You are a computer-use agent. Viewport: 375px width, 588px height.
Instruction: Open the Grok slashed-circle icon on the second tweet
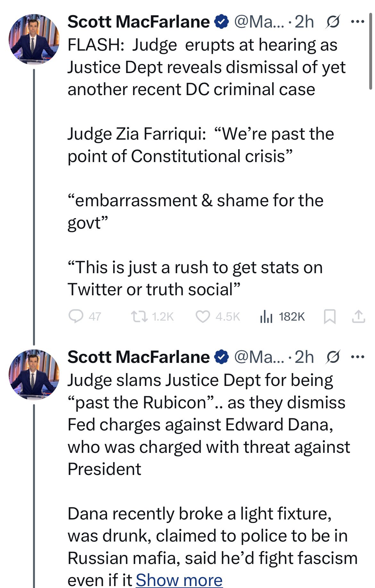pyautogui.click(x=333, y=357)
